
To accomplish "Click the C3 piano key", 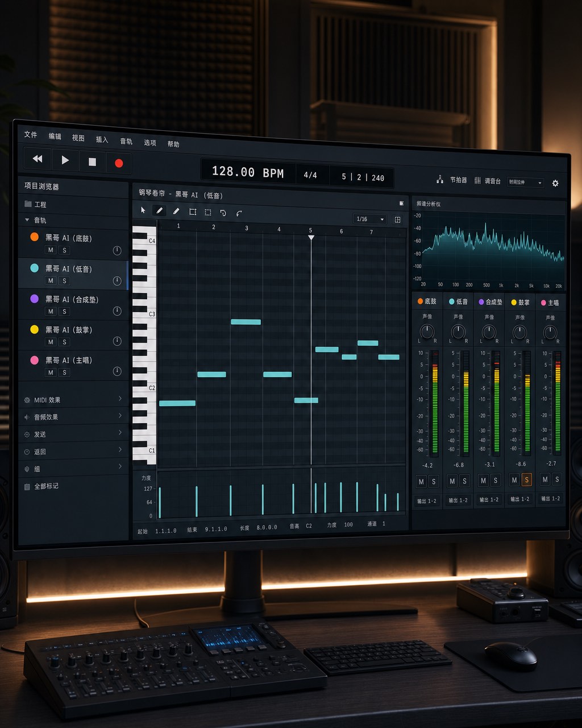I will coord(144,313).
